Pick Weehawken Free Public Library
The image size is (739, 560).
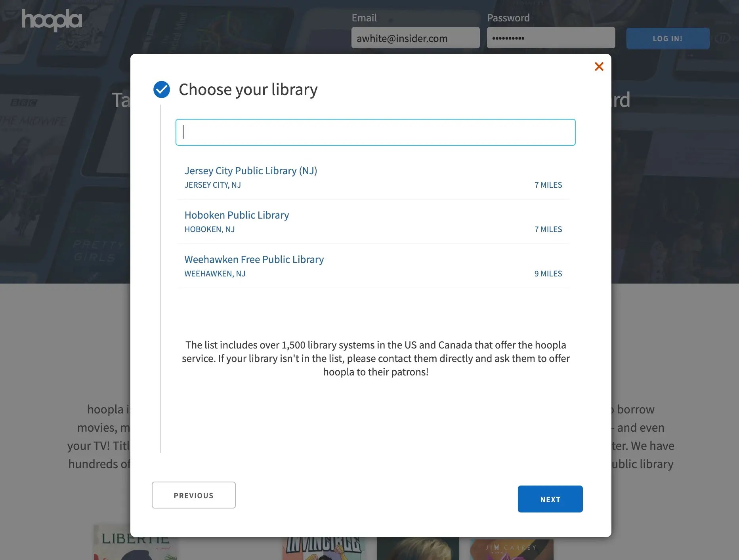(x=254, y=259)
